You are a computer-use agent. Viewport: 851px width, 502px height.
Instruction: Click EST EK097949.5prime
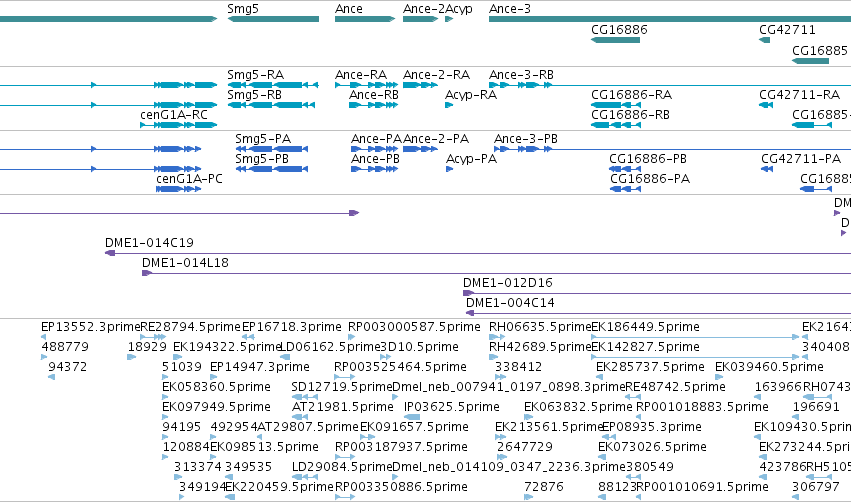(216, 408)
